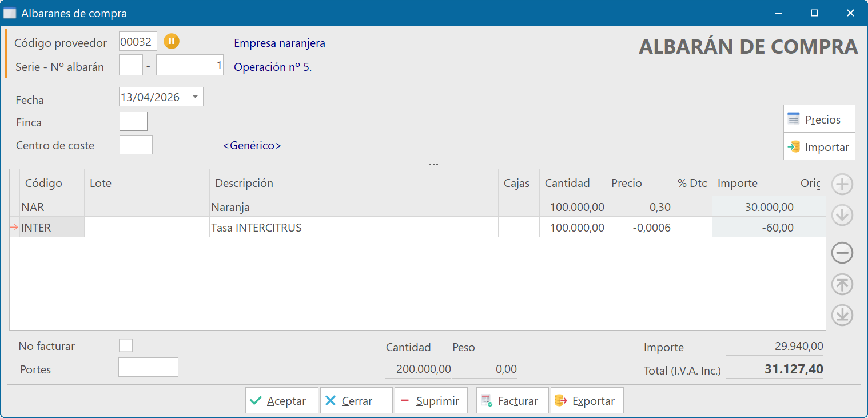Move line to bottom with the down-arrow icon
868x418 pixels.
click(x=842, y=315)
